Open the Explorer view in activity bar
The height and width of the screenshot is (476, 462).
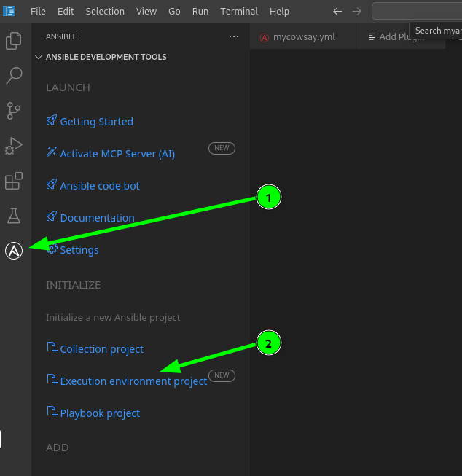pyautogui.click(x=14, y=40)
